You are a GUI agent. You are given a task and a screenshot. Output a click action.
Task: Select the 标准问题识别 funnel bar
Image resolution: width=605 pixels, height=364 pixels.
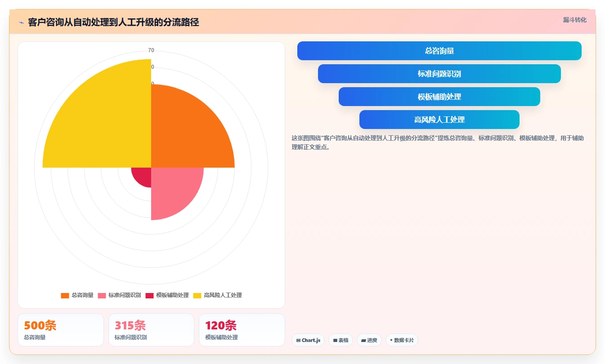coord(439,74)
